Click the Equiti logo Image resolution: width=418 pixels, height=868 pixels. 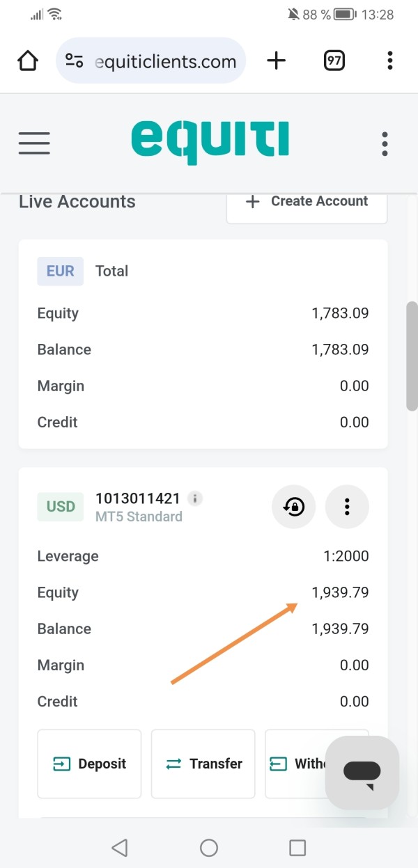pos(210,143)
